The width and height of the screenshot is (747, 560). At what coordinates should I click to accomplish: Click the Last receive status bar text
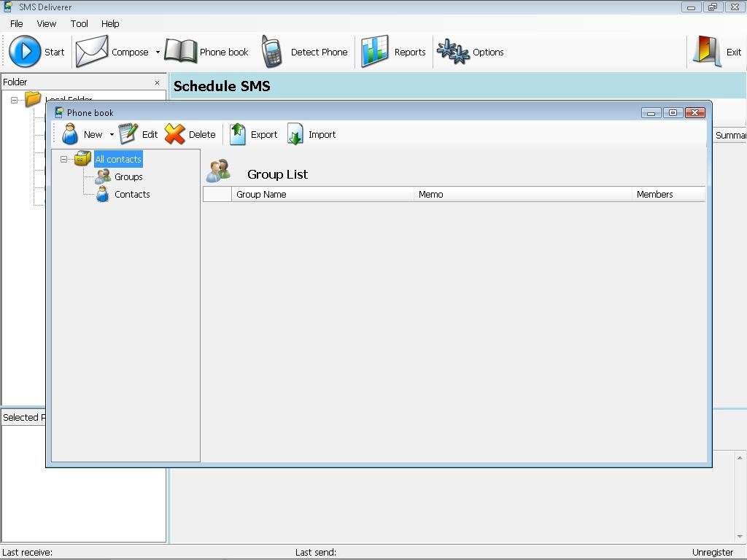pos(28,553)
